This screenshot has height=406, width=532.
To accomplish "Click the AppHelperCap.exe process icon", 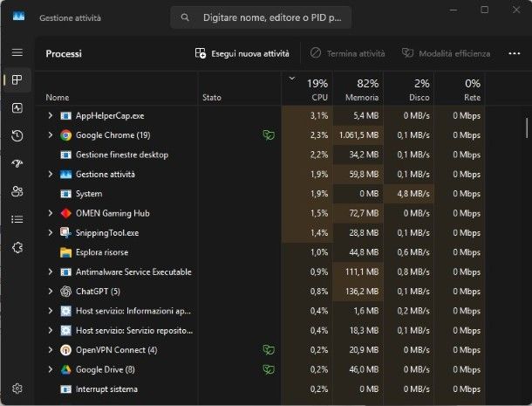I will tap(65, 116).
